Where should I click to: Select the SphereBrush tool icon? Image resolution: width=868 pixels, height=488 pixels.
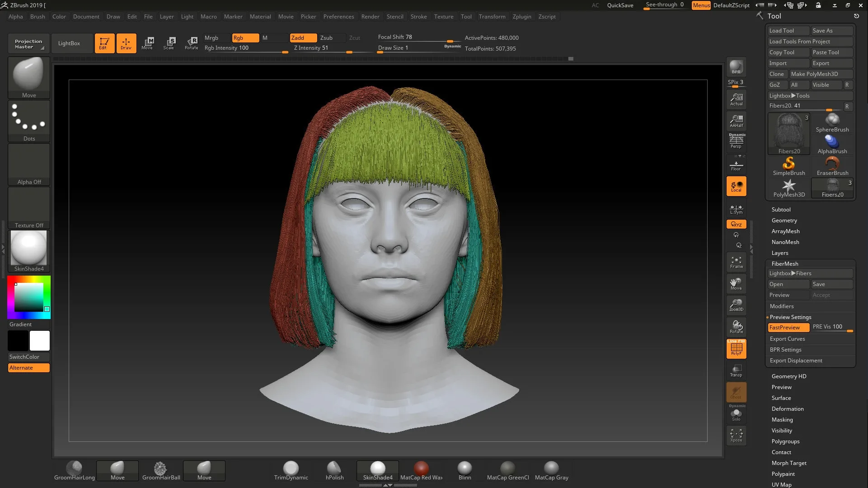pyautogui.click(x=832, y=120)
